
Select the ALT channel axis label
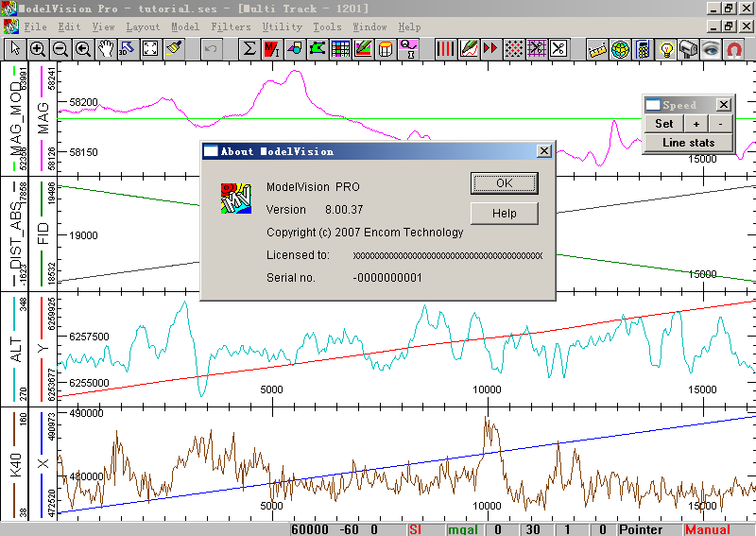click(15, 350)
